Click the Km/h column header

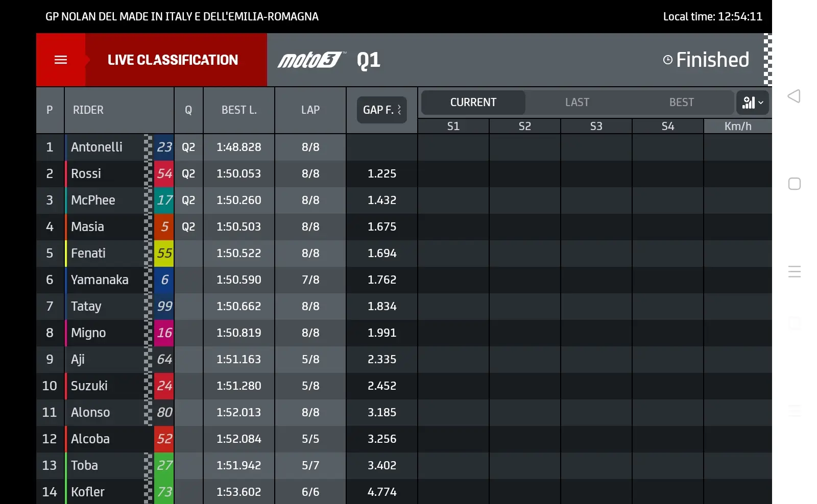click(738, 126)
